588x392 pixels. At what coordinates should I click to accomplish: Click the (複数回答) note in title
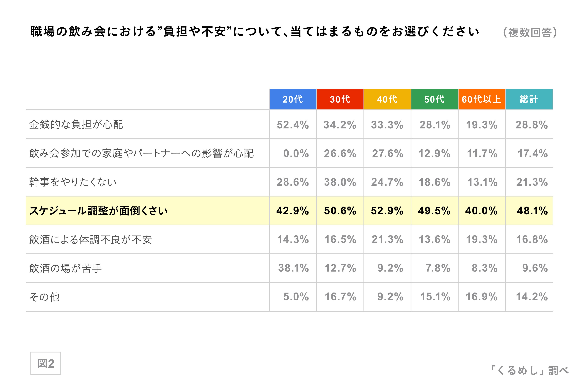click(530, 33)
